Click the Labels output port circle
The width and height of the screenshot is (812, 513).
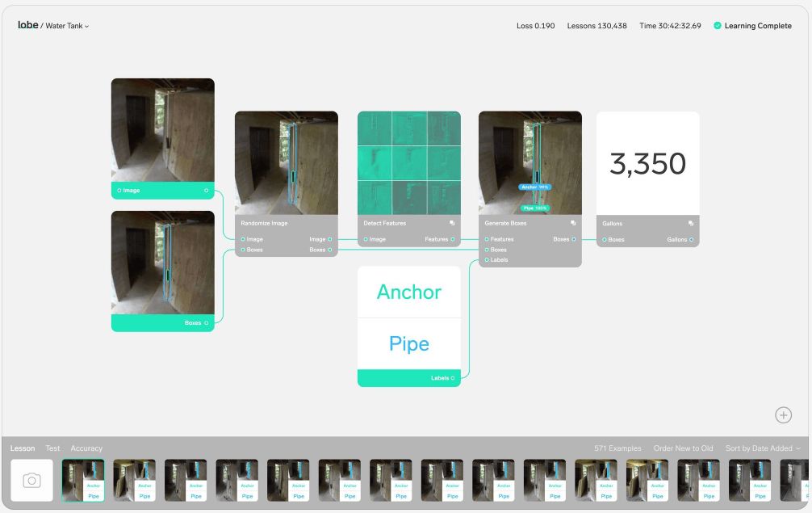pos(453,378)
